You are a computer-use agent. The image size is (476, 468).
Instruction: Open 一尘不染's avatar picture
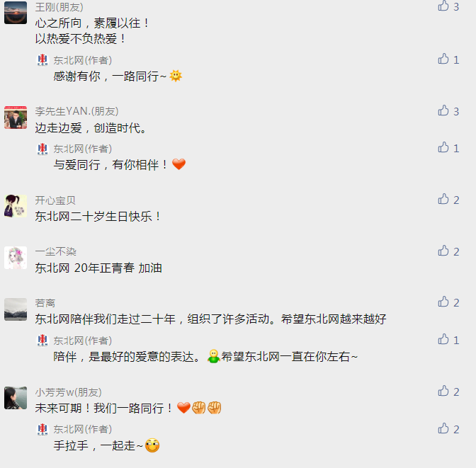pos(16,258)
